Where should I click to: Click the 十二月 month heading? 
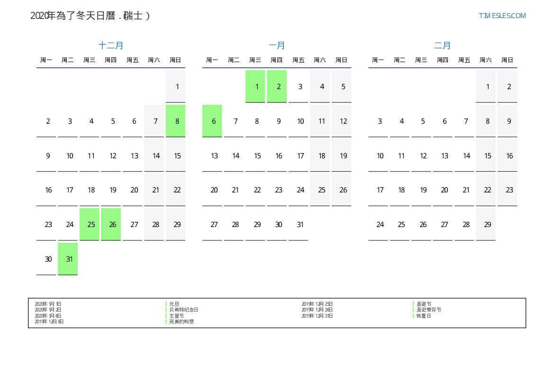(111, 46)
